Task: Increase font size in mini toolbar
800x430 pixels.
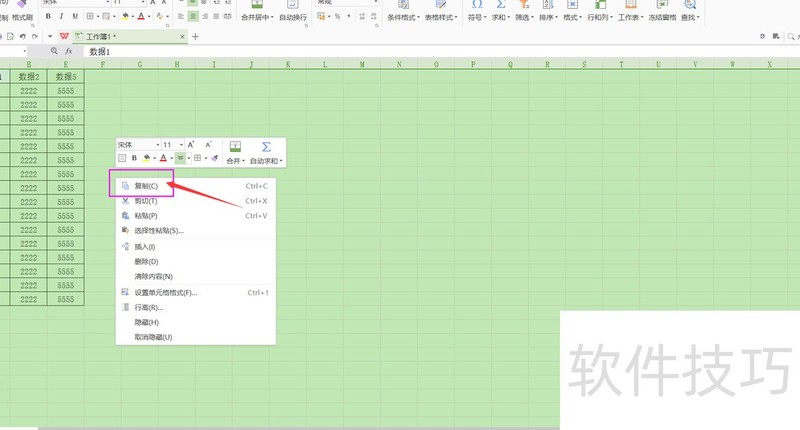Action: 191,145
